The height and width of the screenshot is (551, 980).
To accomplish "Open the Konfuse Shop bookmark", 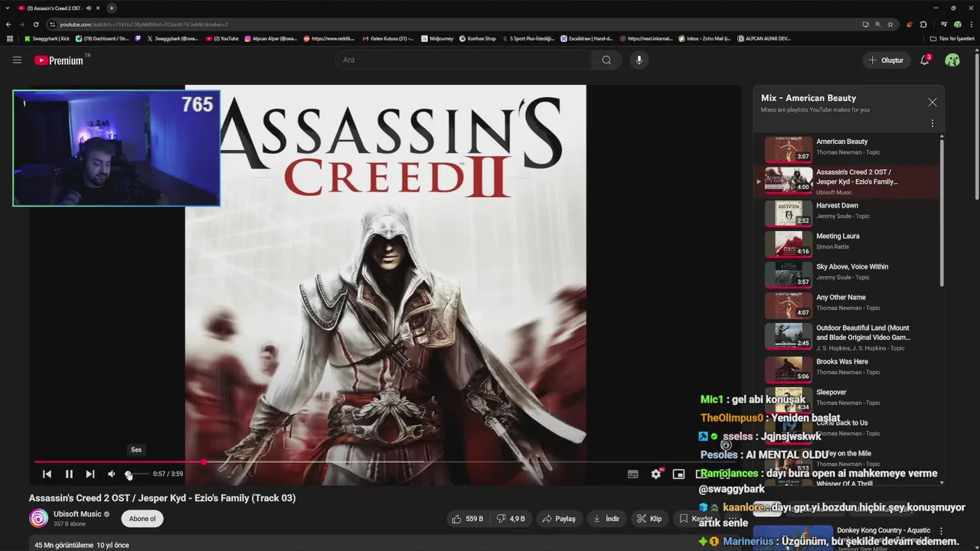I will coord(477,38).
